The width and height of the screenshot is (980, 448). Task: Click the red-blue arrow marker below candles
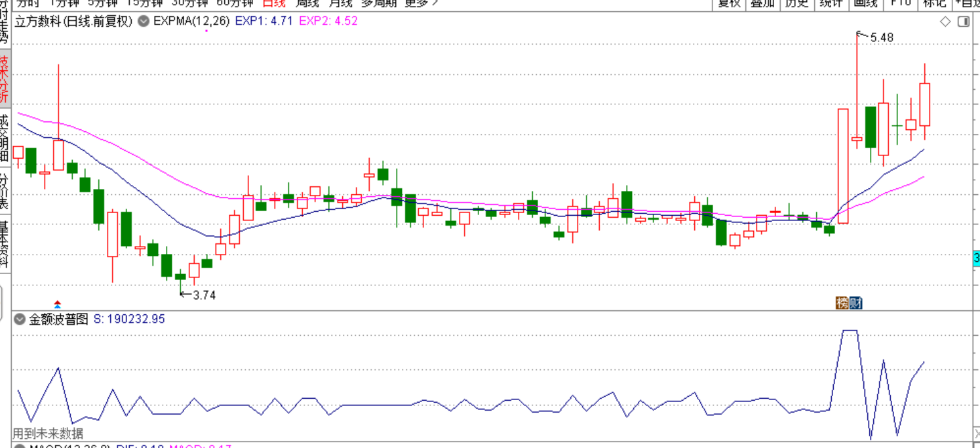tap(57, 303)
